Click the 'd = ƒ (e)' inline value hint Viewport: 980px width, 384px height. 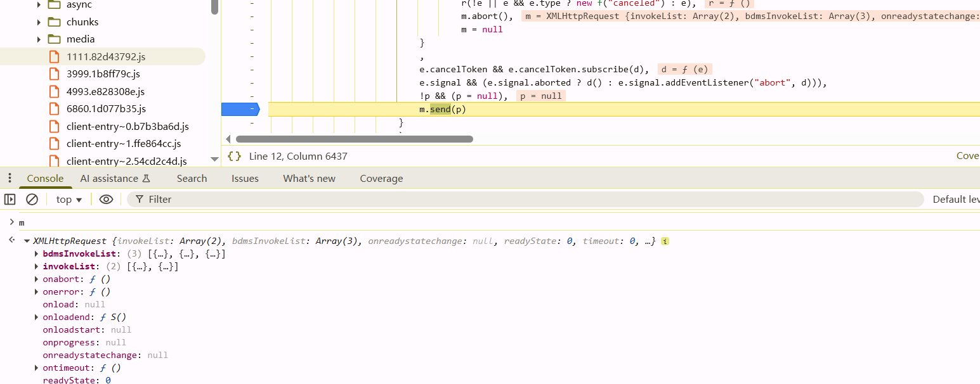pos(685,69)
